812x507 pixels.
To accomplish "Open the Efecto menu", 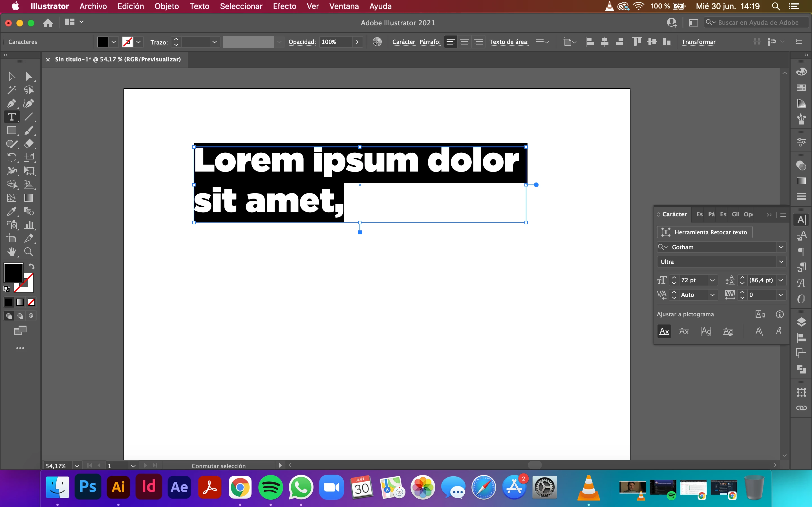I will click(284, 6).
